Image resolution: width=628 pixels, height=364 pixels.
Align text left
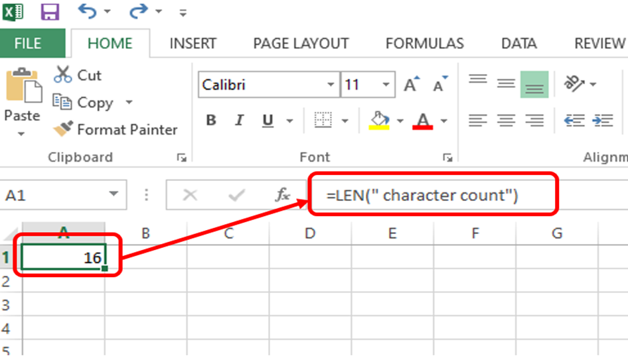478,120
